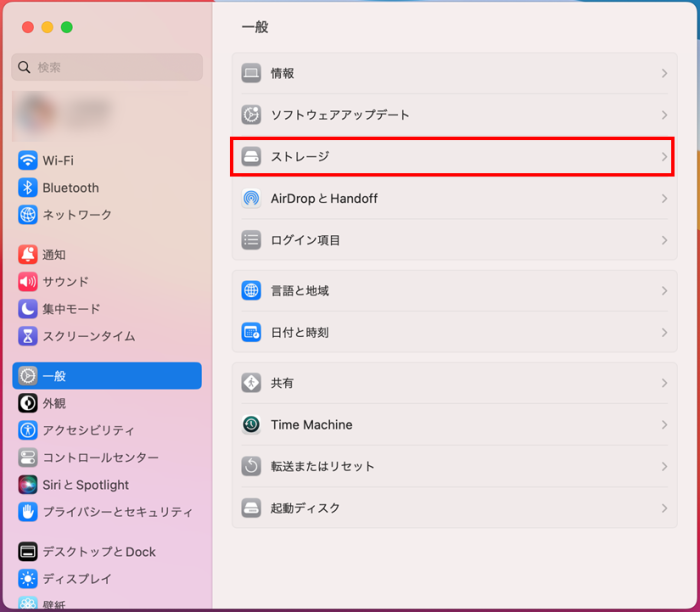The image size is (700, 612).
Task: Open the 起動ディスク row chevron
Action: coord(664,508)
